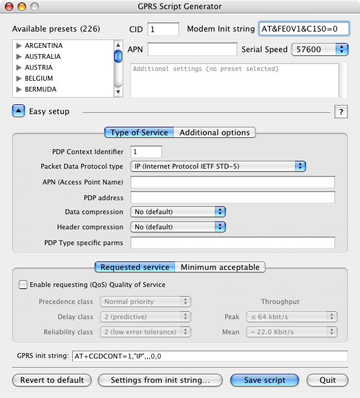Expand the ARGENTINA preset group
Image resolution: width=360 pixels, height=398 pixels.
tap(19, 46)
